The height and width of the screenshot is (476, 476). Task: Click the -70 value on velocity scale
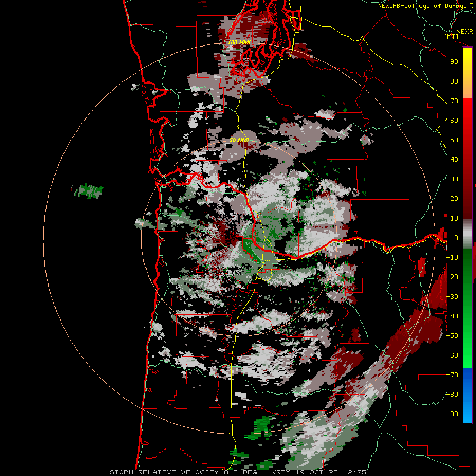(x=452, y=375)
